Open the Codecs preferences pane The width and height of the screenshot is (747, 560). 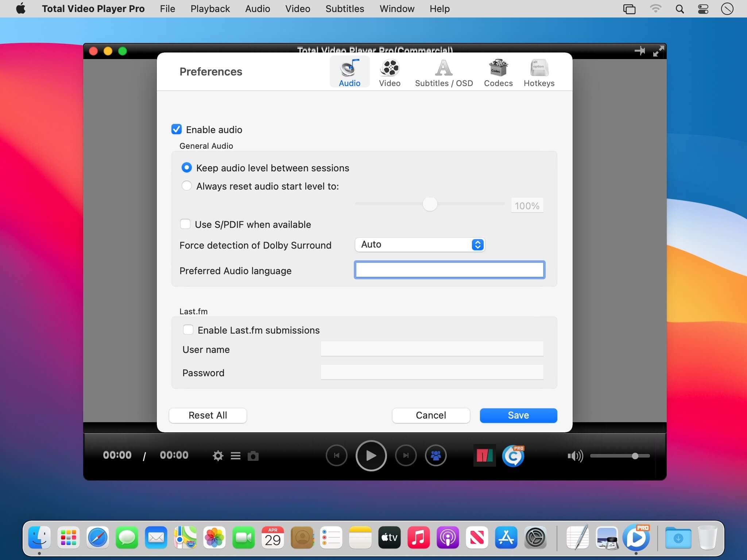point(498,73)
